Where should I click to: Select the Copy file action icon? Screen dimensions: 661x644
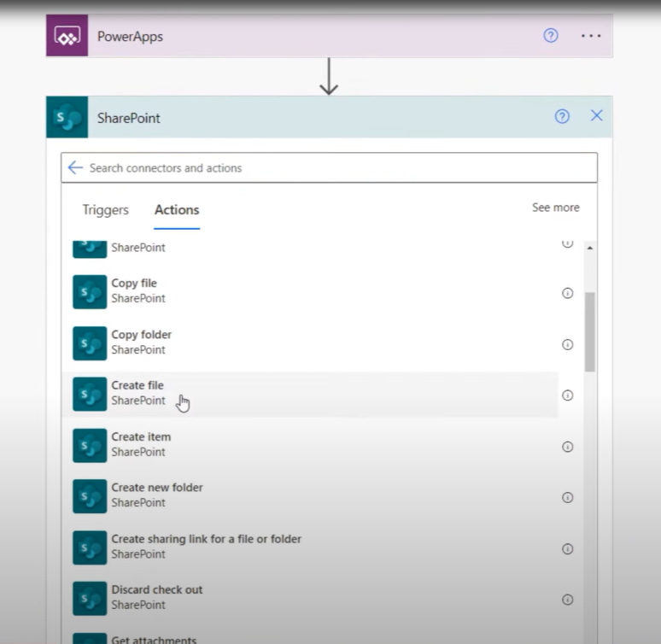(x=90, y=292)
